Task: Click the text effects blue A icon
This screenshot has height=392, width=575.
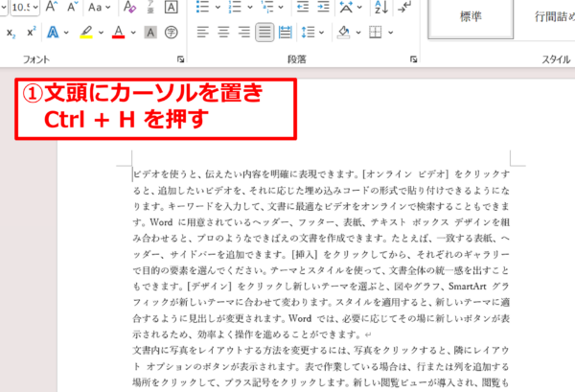Action: point(54,32)
